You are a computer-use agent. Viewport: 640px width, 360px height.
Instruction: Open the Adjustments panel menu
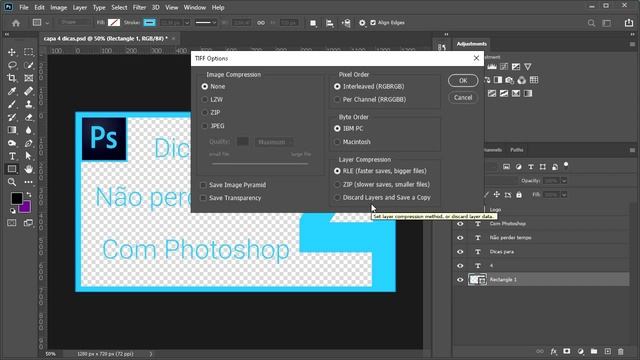pos(632,44)
